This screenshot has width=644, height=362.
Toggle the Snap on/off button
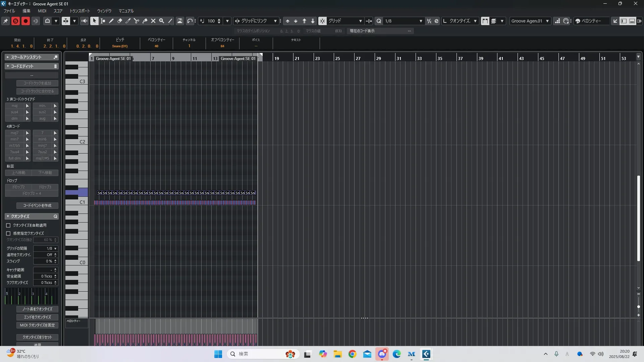(322, 21)
